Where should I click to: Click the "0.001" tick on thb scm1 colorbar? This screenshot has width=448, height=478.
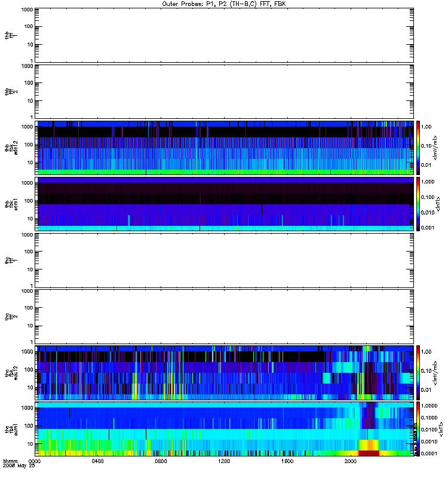428,228
